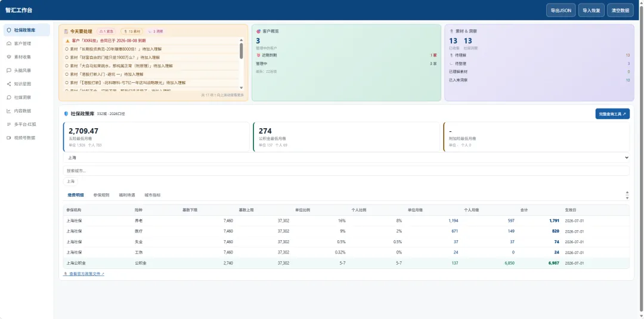Open 社保政策库 in the sidebar
Image resolution: width=644 pixels, height=319 pixels.
[x=27, y=30]
